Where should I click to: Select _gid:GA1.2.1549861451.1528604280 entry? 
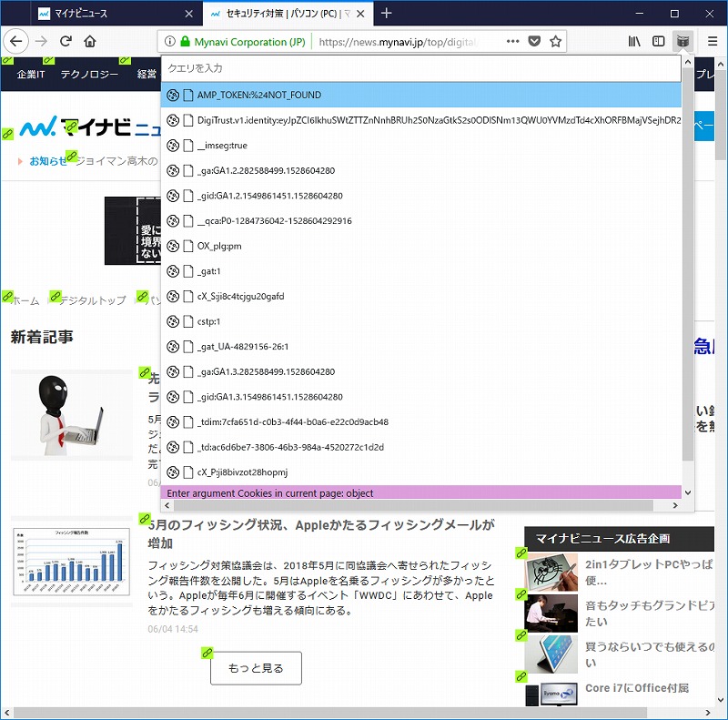pyautogui.click(x=420, y=196)
